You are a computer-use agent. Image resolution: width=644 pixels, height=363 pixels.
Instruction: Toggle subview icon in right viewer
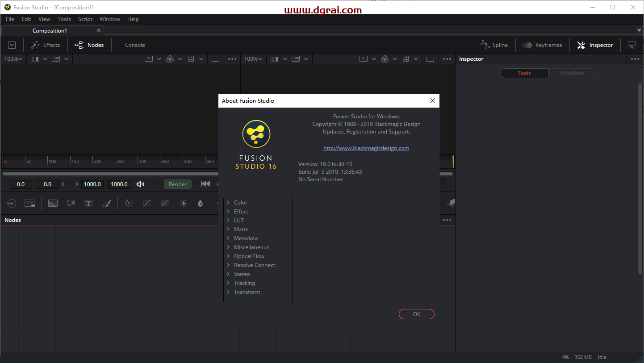(x=296, y=59)
